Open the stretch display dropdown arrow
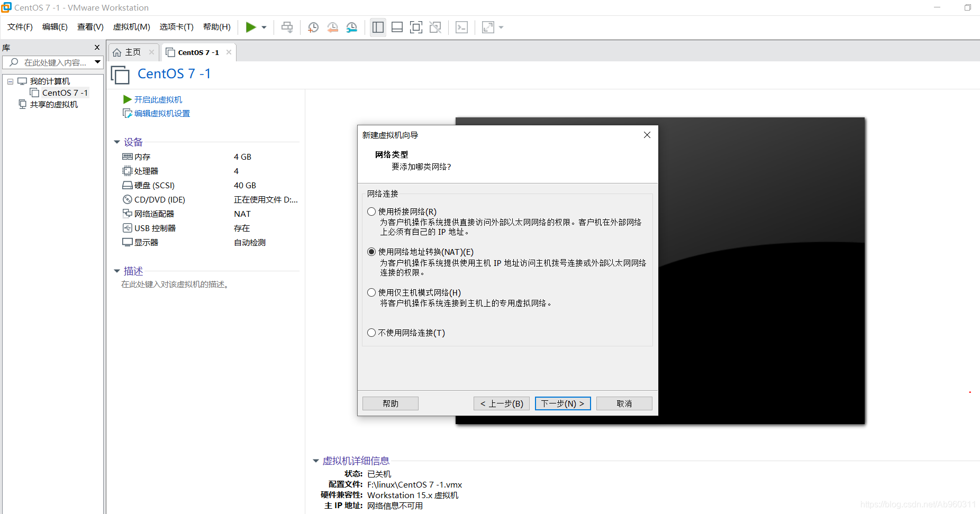Image resolution: width=980 pixels, height=514 pixels. pyautogui.click(x=501, y=27)
